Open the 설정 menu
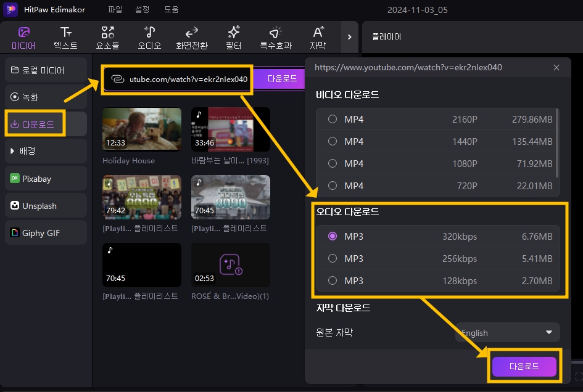Screen dimensions: 583x392 point(143,10)
